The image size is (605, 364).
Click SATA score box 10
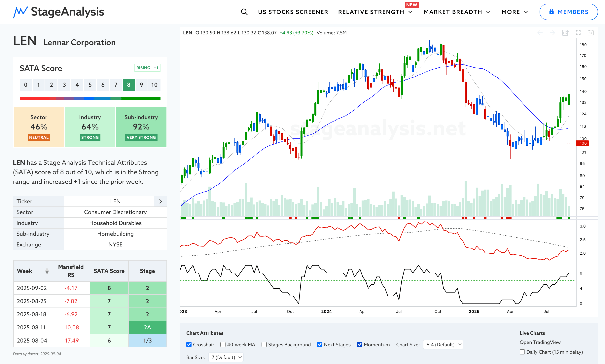click(154, 85)
